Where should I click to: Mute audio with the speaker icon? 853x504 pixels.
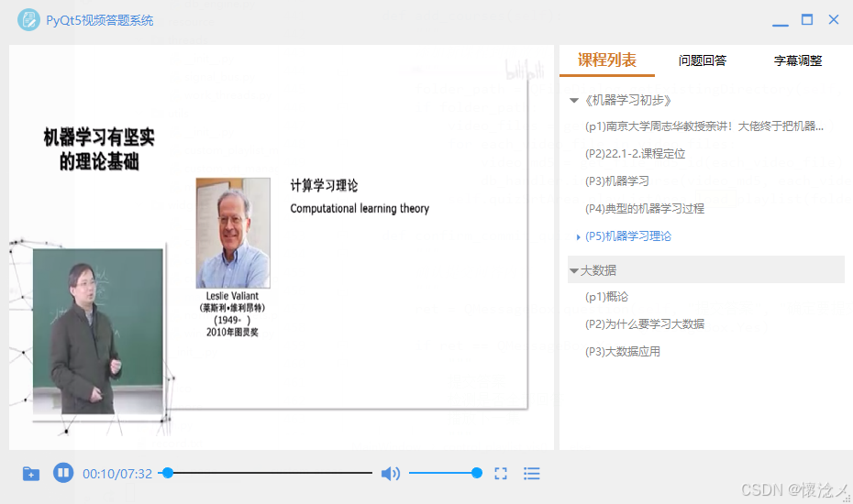pos(390,474)
